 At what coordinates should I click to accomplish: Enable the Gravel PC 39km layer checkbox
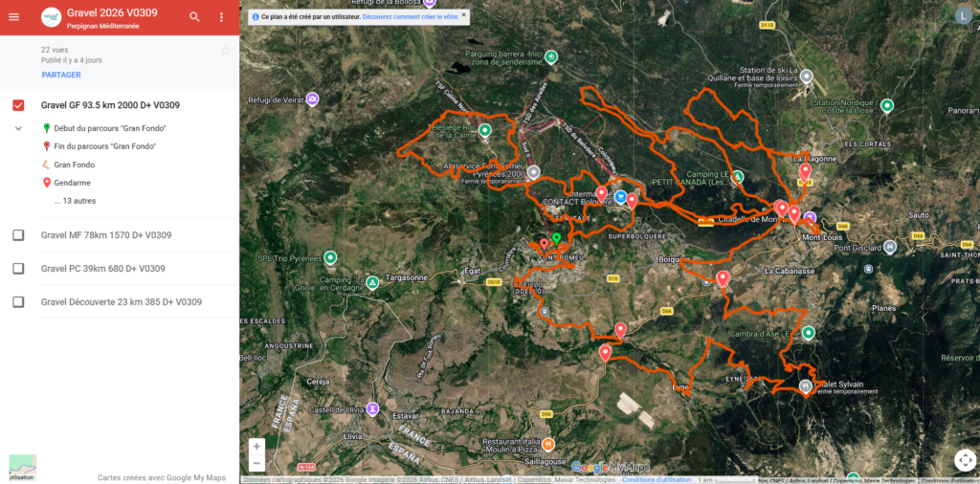click(19, 269)
